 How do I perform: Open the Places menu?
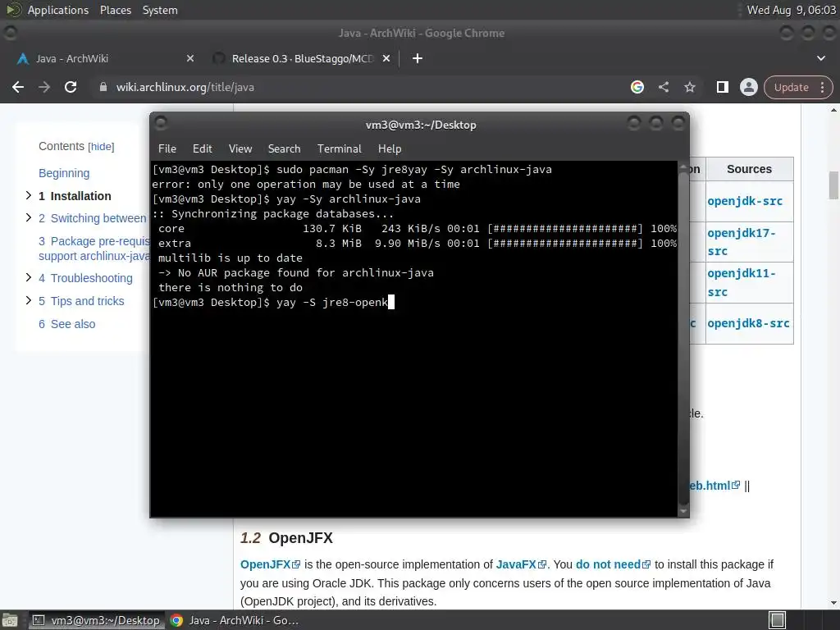pos(115,10)
